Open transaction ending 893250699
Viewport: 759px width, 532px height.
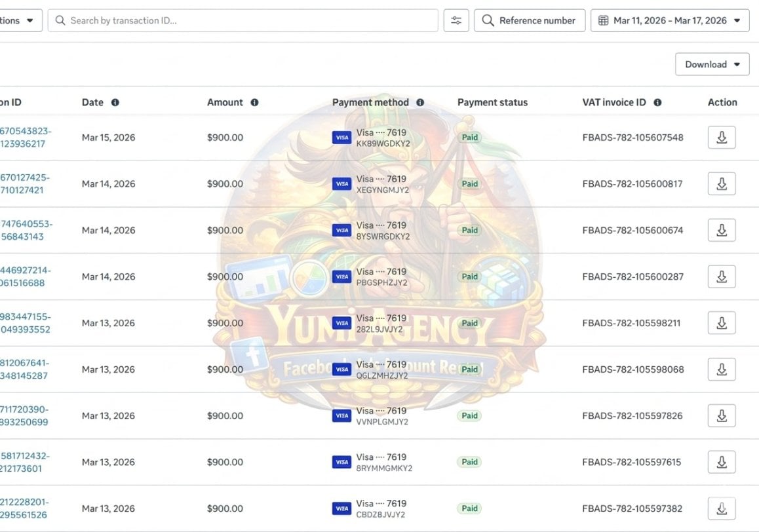pyautogui.click(x=24, y=416)
